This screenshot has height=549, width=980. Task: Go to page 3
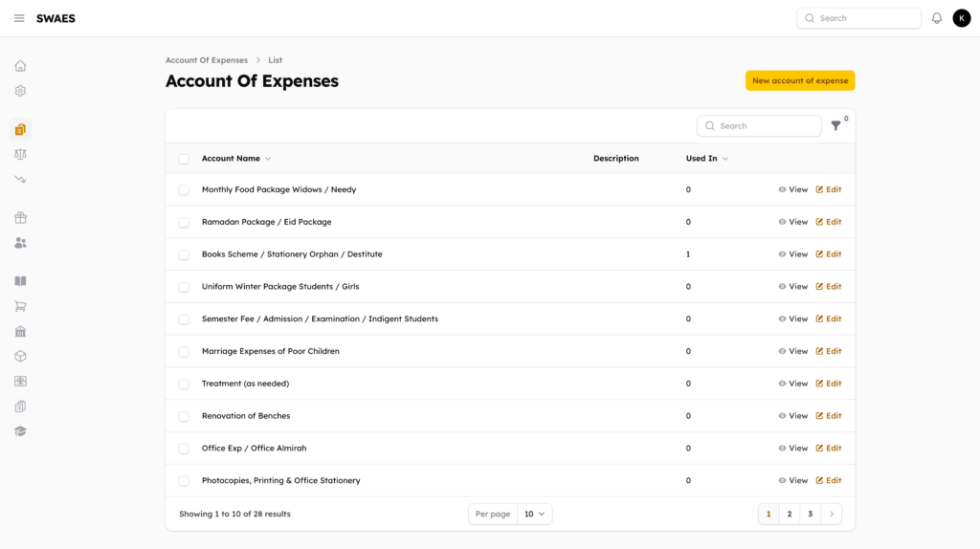[x=810, y=514]
